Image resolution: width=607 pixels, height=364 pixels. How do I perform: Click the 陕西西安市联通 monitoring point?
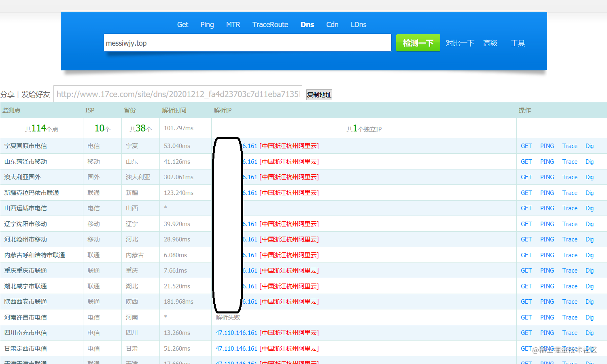[25, 302]
